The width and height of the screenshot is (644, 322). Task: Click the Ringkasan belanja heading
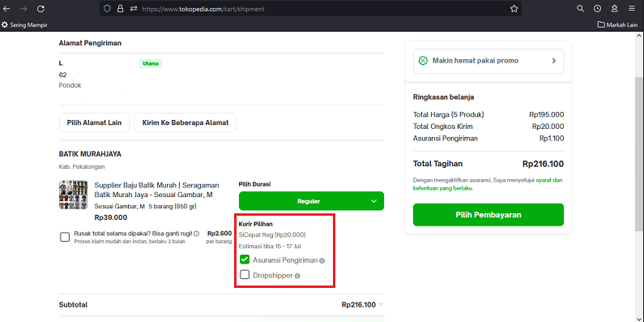click(x=444, y=97)
